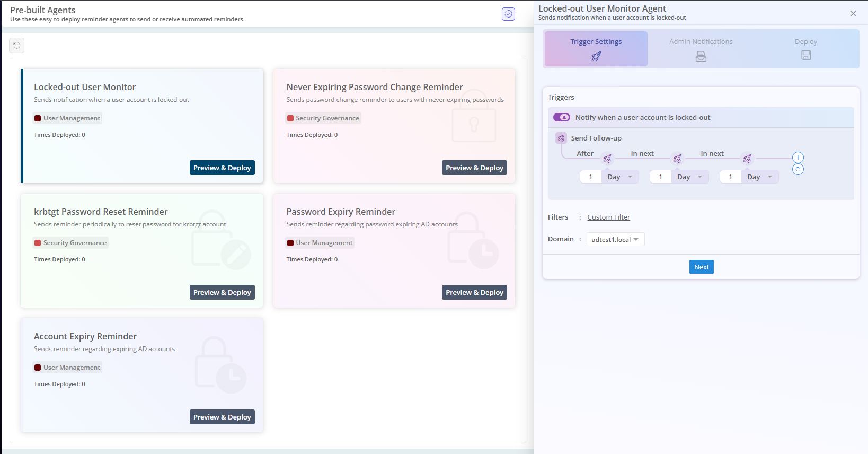Open the second follow-up Day unit dropdown
The height and width of the screenshot is (454, 868).
(x=690, y=177)
